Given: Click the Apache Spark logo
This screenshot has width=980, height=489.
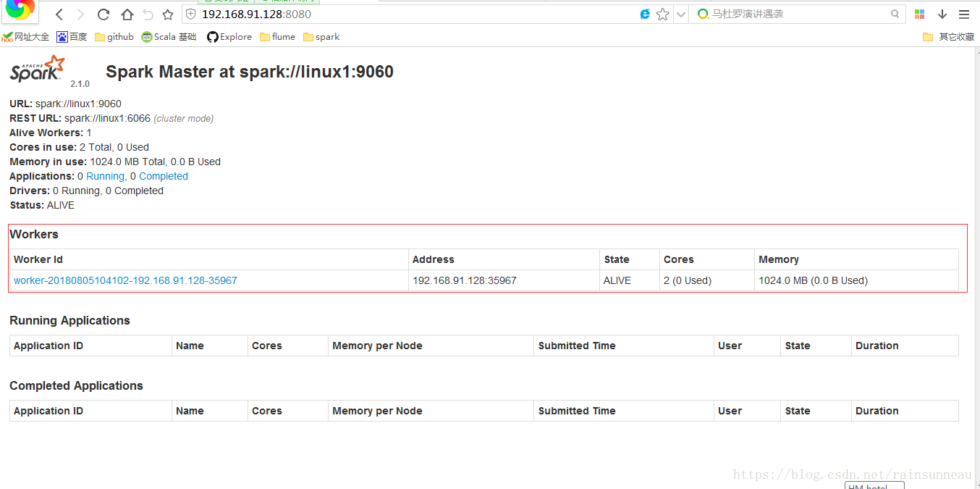Looking at the screenshot, I should tap(38, 70).
